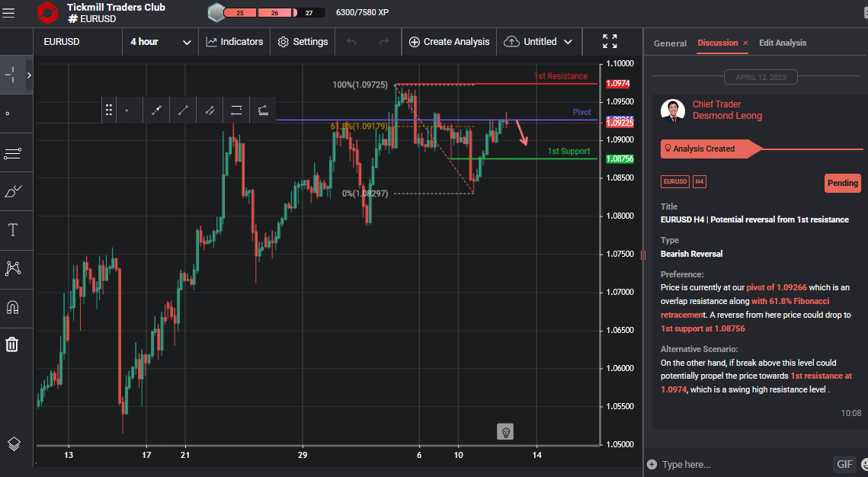The image size is (868, 477).
Task: Click the XP progress bar
Action: pyautogui.click(x=274, y=13)
